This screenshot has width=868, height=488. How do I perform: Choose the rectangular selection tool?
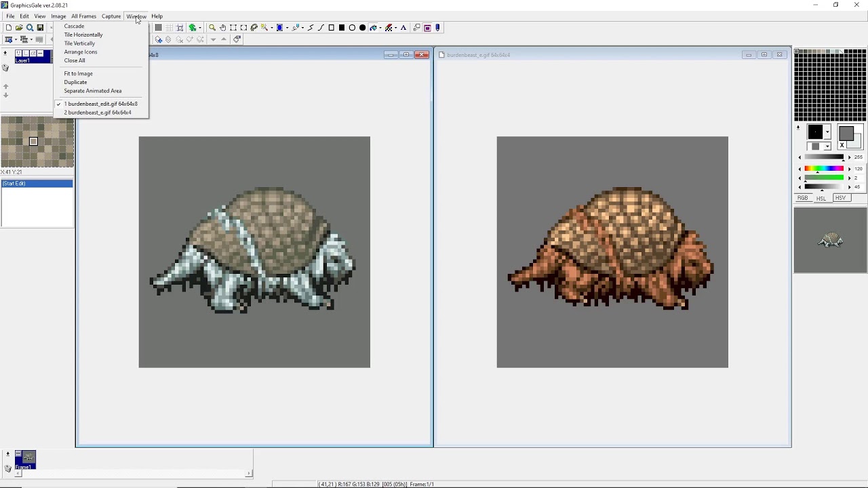point(233,28)
